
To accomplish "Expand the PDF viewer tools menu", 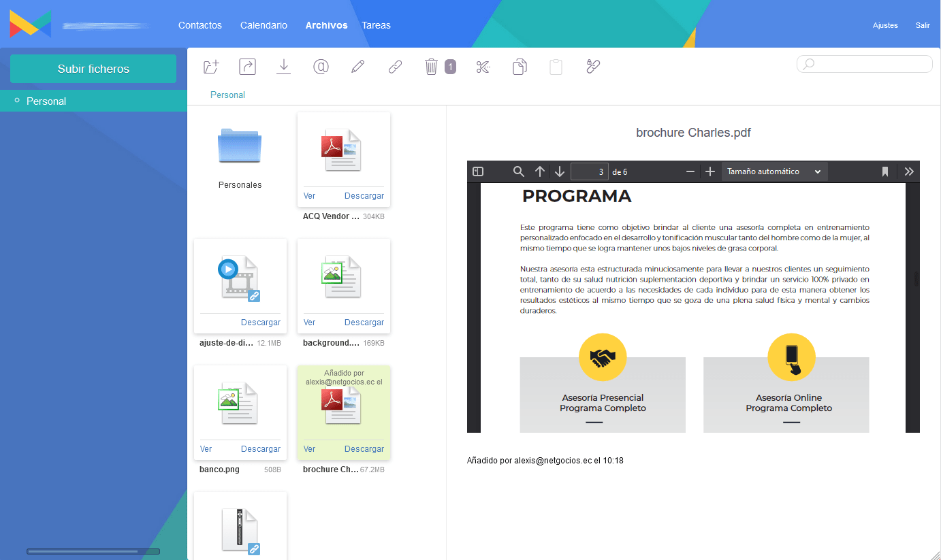I will (x=909, y=171).
